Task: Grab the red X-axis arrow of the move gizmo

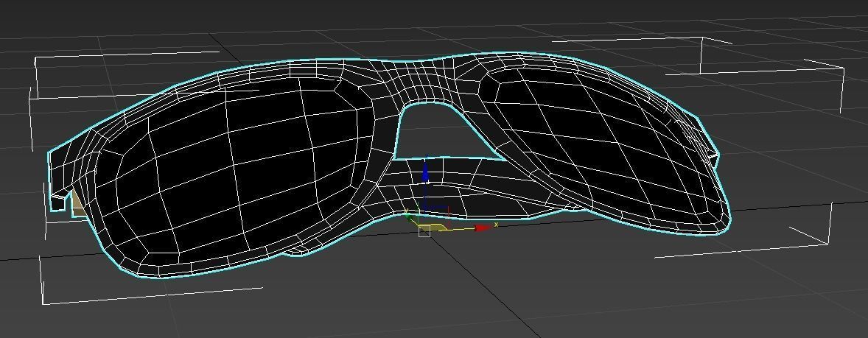Action: click(483, 228)
